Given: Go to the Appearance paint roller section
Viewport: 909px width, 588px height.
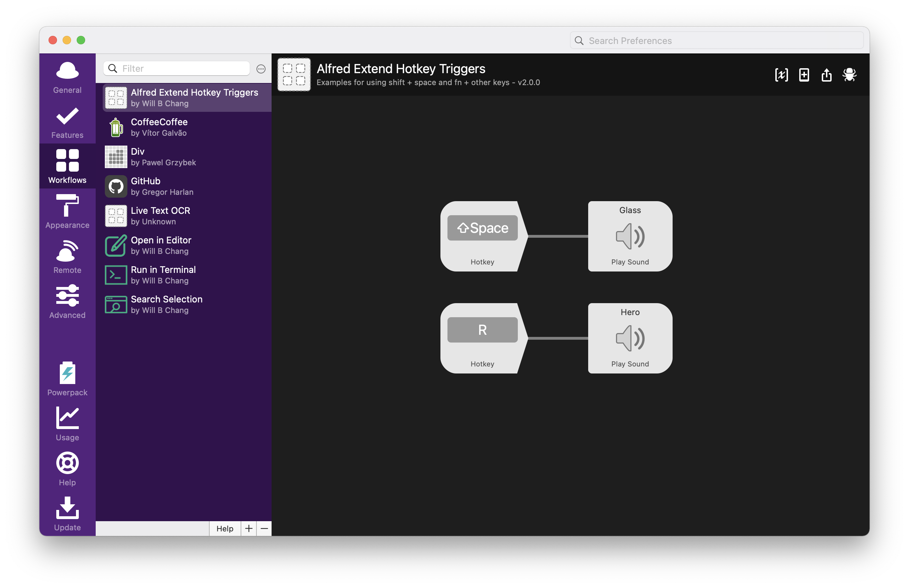Looking at the screenshot, I should tap(67, 211).
